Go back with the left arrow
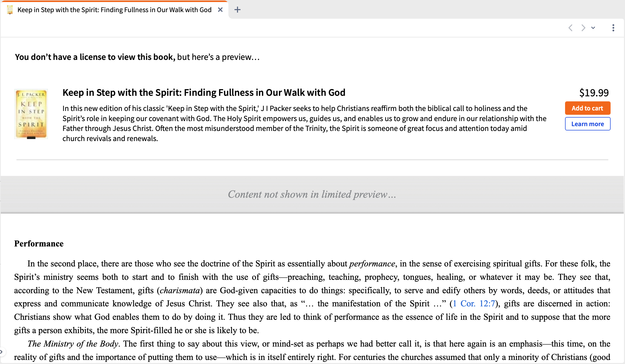Screen dimensions: 625x364 click(x=570, y=28)
